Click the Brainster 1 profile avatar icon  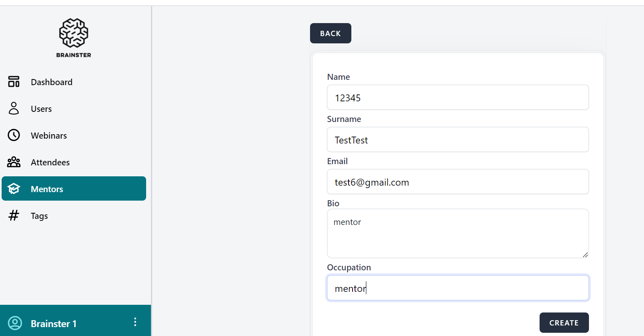tap(15, 323)
